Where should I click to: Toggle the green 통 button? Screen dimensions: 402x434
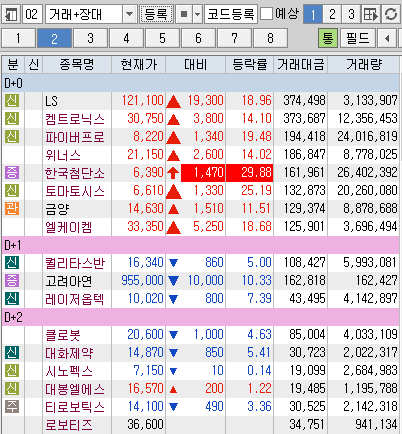(x=328, y=38)
